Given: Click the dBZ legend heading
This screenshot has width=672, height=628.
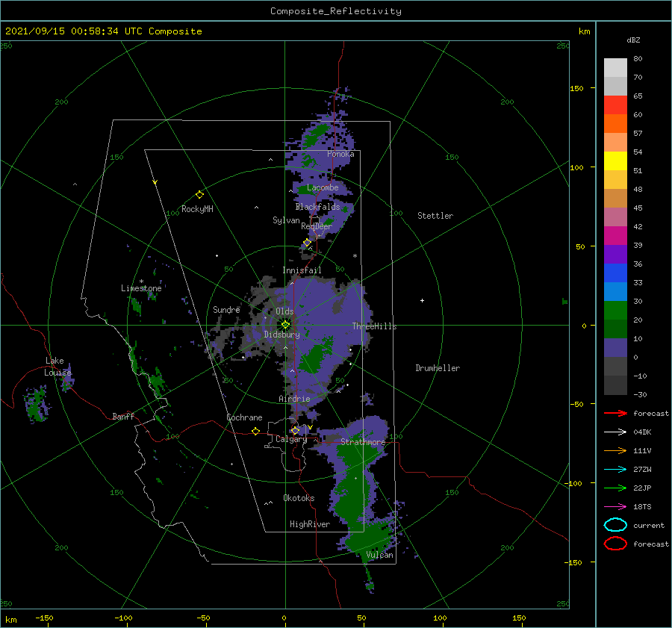Looking at the screenshot, I should click(633, 40).
